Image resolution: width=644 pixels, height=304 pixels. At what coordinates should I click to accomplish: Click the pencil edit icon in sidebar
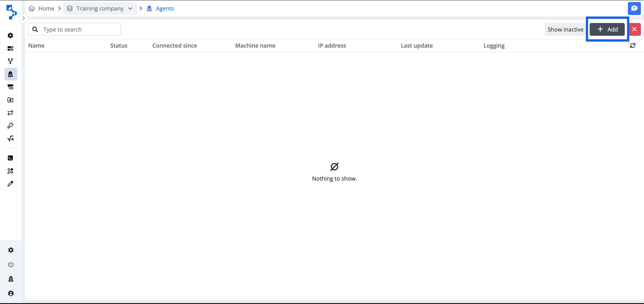pos(10,184)
